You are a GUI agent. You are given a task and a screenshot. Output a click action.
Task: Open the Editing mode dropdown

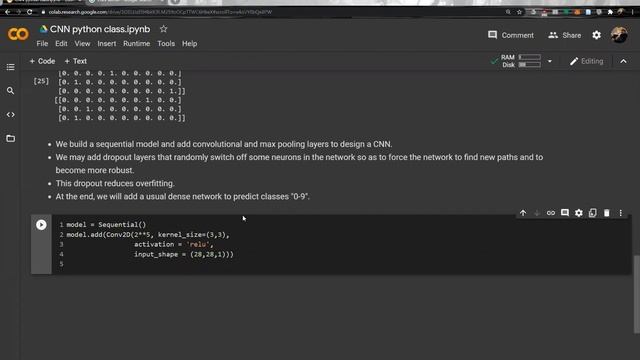[x=587, y=61]
